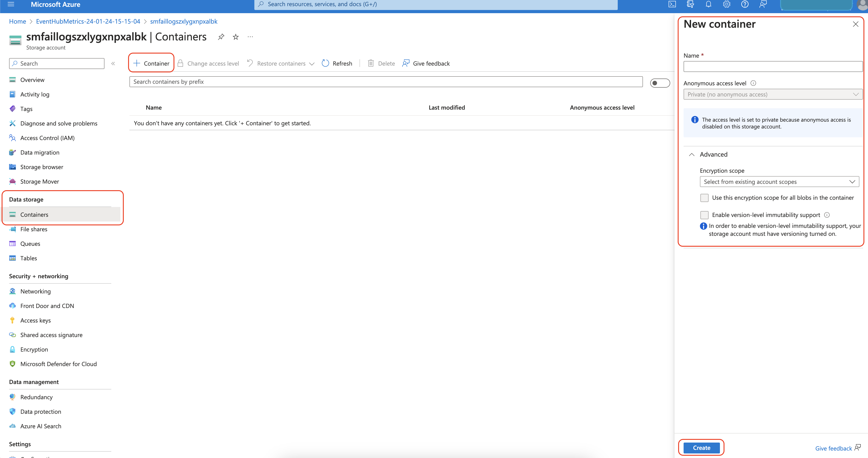Click the container Name input field
The image size is (868, 458).
(773, 67)
